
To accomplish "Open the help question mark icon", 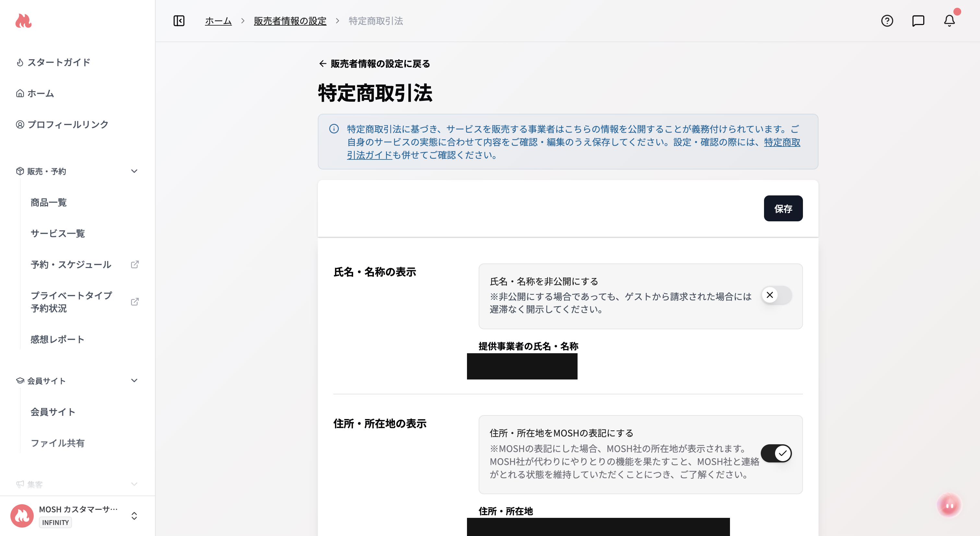I will [x=887, y=20].
